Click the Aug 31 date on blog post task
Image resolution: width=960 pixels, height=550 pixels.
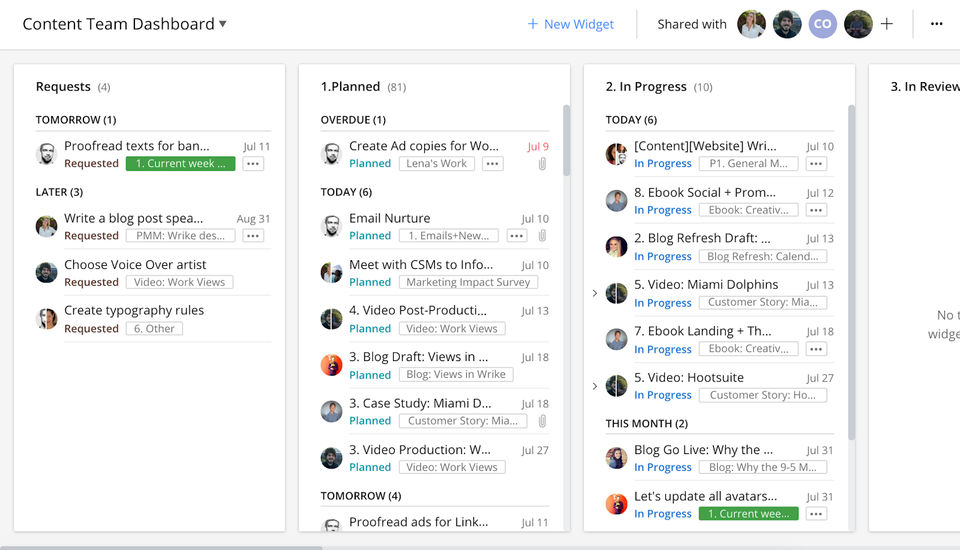pos(253,219)
